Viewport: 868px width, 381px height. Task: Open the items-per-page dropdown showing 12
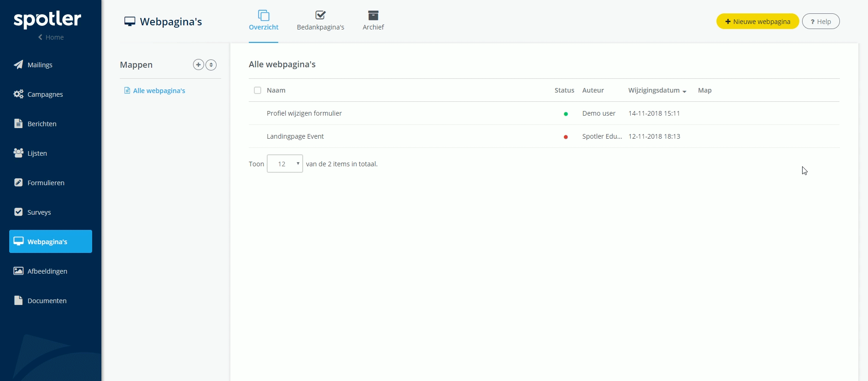[x=285, y=164]
